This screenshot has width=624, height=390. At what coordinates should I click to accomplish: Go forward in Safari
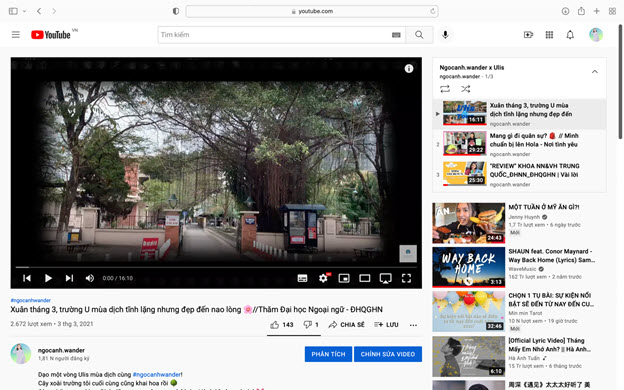coord(54,11)
